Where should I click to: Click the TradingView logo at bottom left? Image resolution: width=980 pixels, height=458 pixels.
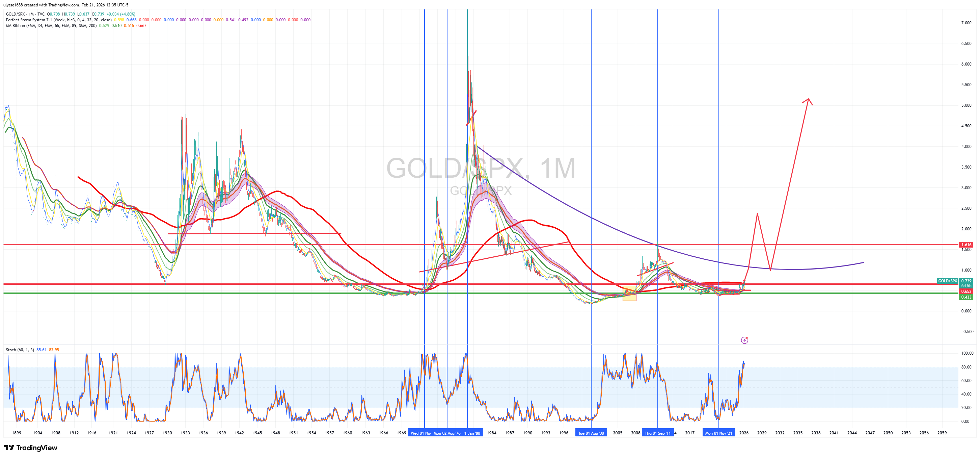coord(30,448)
